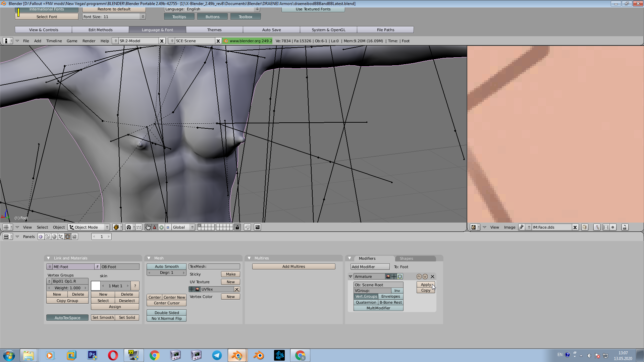Toggle Armature modifier render visibility
Image resolution: width=644 pixels, height=362 pixels.
pyautogui.click(x=388, y=277)
